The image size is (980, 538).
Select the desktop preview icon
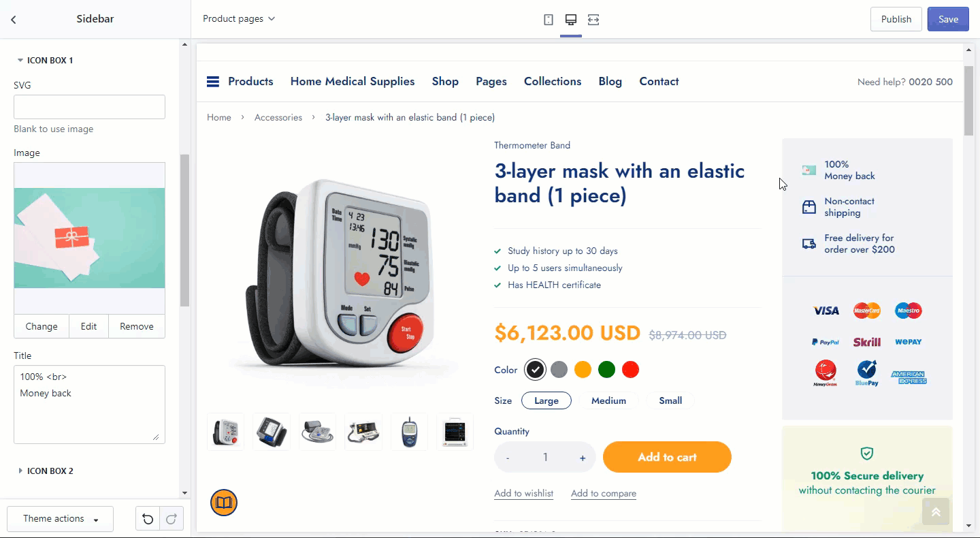(x=571, y=20)
